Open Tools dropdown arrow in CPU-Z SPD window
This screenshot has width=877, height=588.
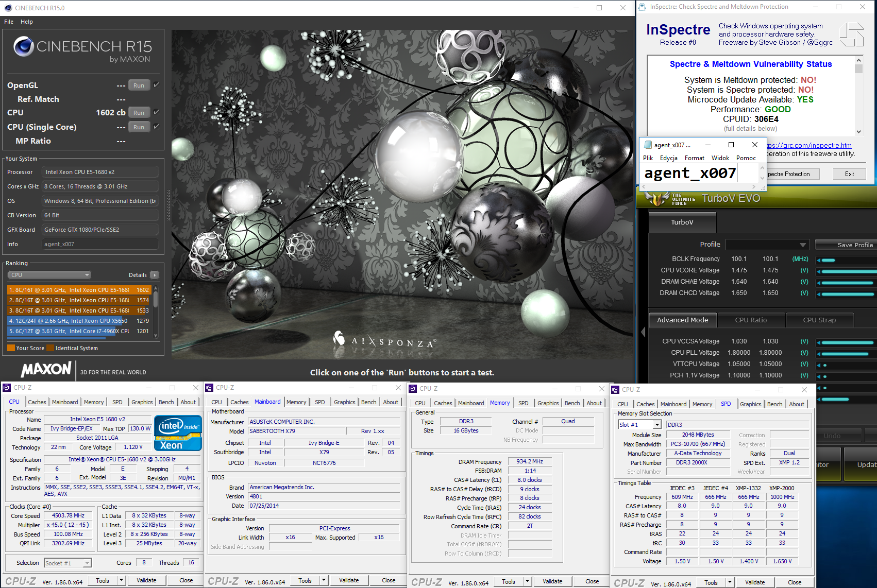click(x=730, y=582)
